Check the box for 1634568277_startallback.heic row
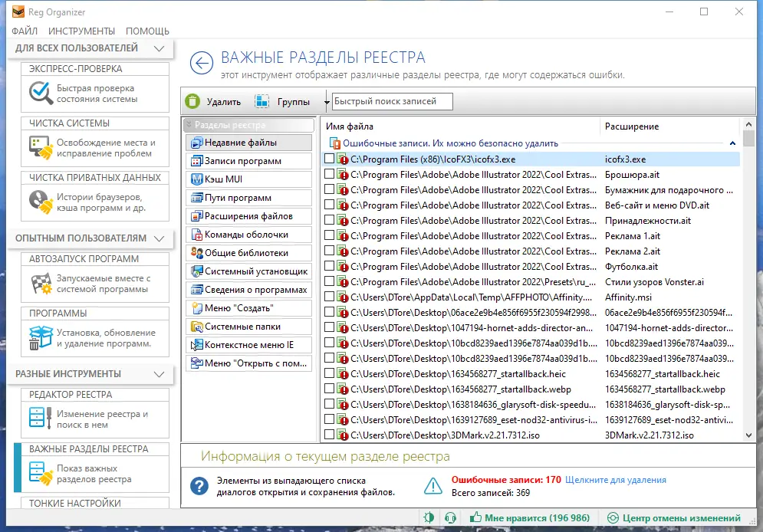 (330, 373)
